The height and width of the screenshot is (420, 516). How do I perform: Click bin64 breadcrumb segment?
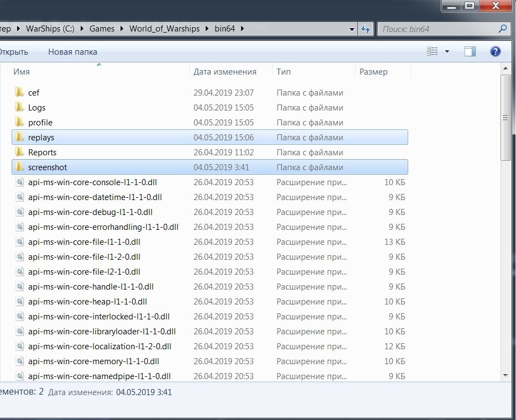[225, 29]
